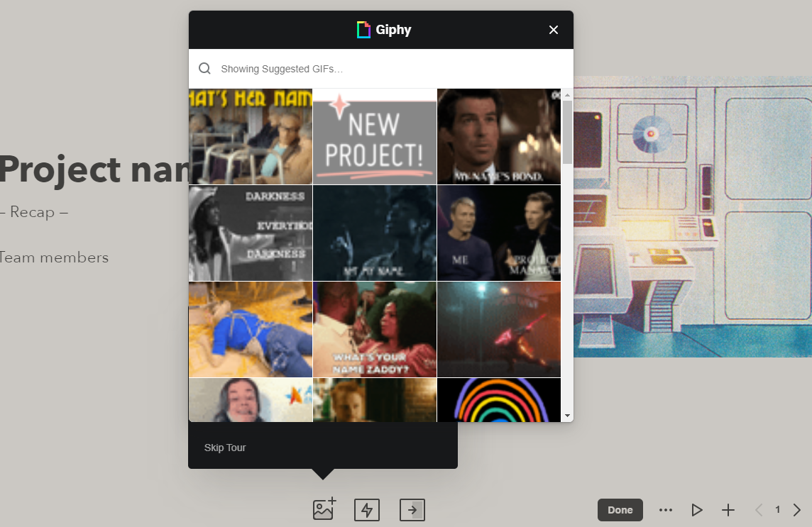Close the Giphy panel
This screenshot has width=812, height=527.
(x=554, y=30)
